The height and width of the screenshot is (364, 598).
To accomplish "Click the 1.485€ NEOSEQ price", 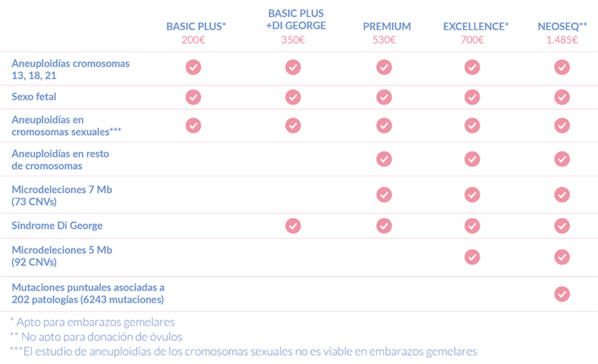I will pyautogui.click(x=562, y=40).
